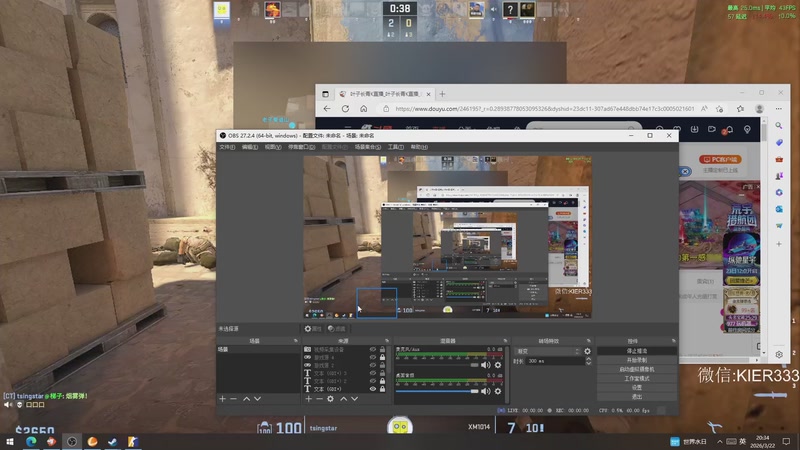The height and width of the screenshot is (450, 800).
Task: Toggle visibility of 文本 (GDI+) 3 source
Action: point(372,373)
